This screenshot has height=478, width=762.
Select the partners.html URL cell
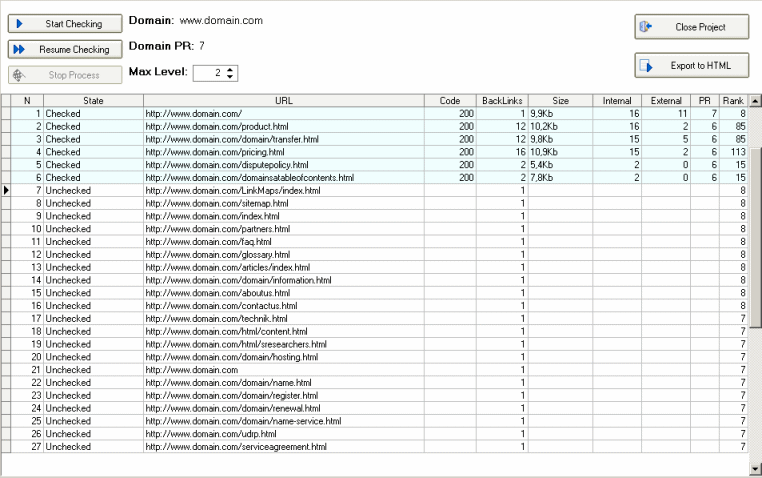[x=284, y=229]
